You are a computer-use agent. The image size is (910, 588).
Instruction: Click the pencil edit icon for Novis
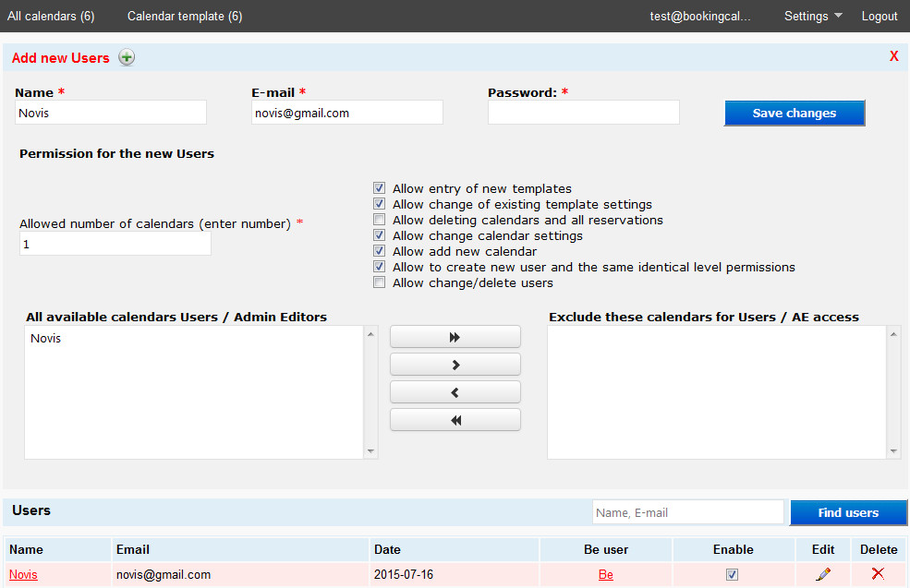click(x=823, y=574)
